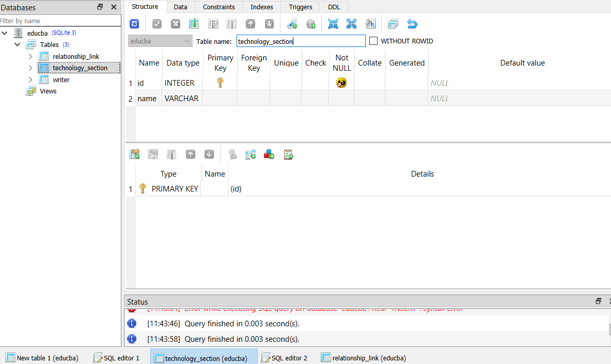This screenshot has width=611, height=364.
Task: Toggle Not Null on the id column
Action: [x=341, y=82]
